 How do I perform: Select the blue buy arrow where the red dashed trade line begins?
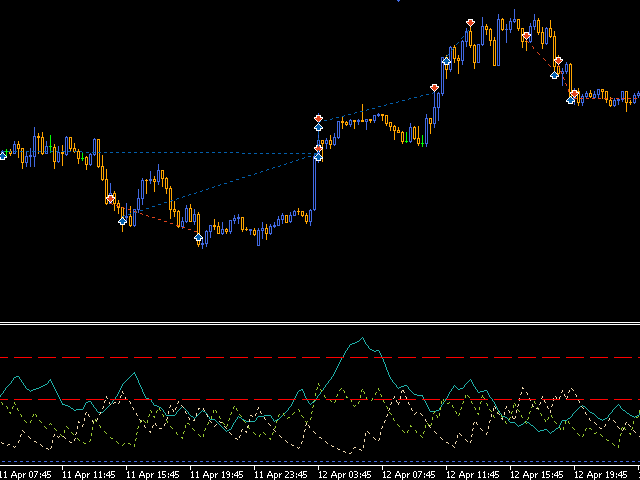pos(122,221)
